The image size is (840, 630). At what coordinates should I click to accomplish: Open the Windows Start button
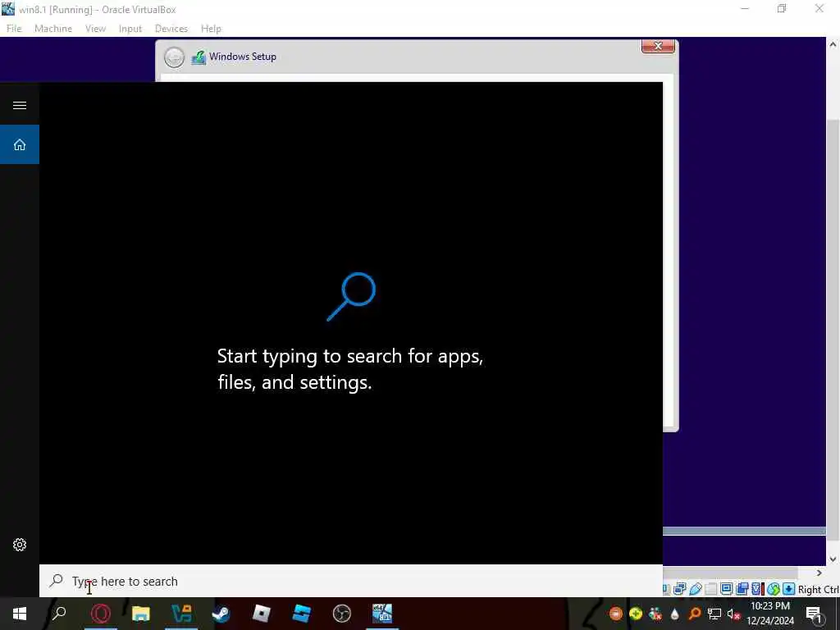pyautogui.click(x=20, y=614)
